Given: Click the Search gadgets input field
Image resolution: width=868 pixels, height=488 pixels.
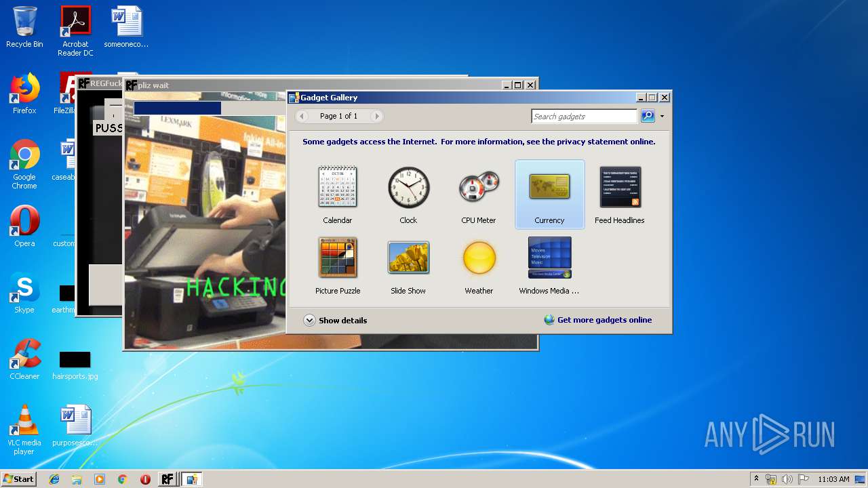Looking at the screenshot, I should click(x=585, y=117).
